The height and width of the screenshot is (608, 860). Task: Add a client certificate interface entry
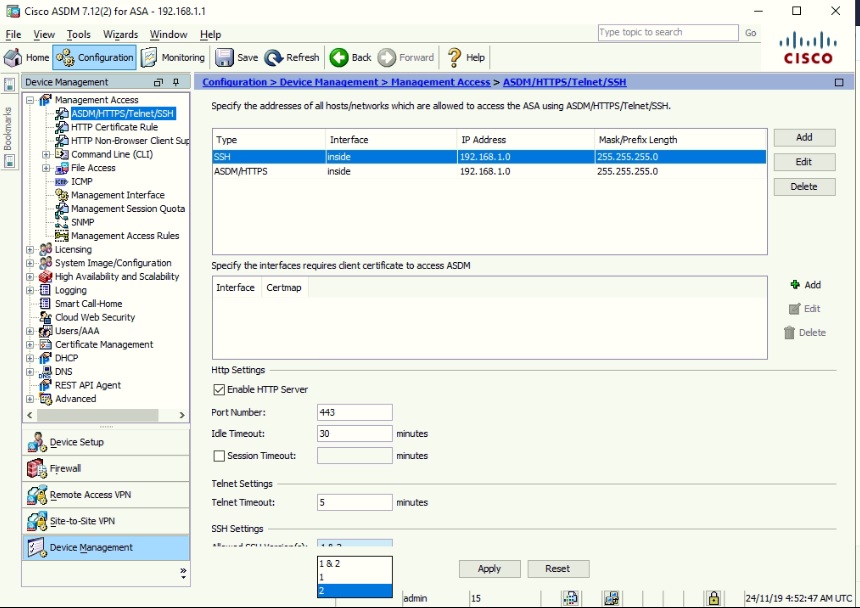coord(805,285)
